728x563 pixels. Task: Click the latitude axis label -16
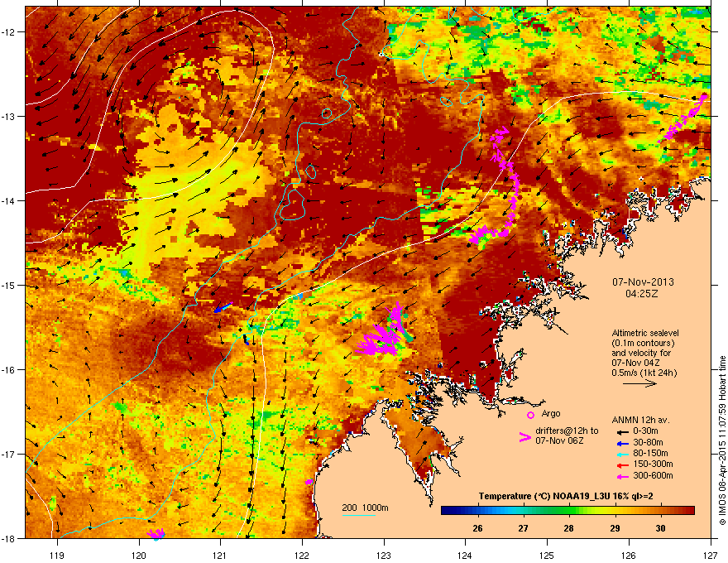[8, 370]
